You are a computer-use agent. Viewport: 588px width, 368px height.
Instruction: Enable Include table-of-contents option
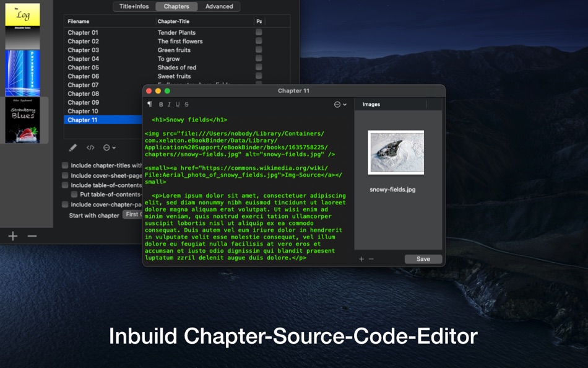pos(65,185)
